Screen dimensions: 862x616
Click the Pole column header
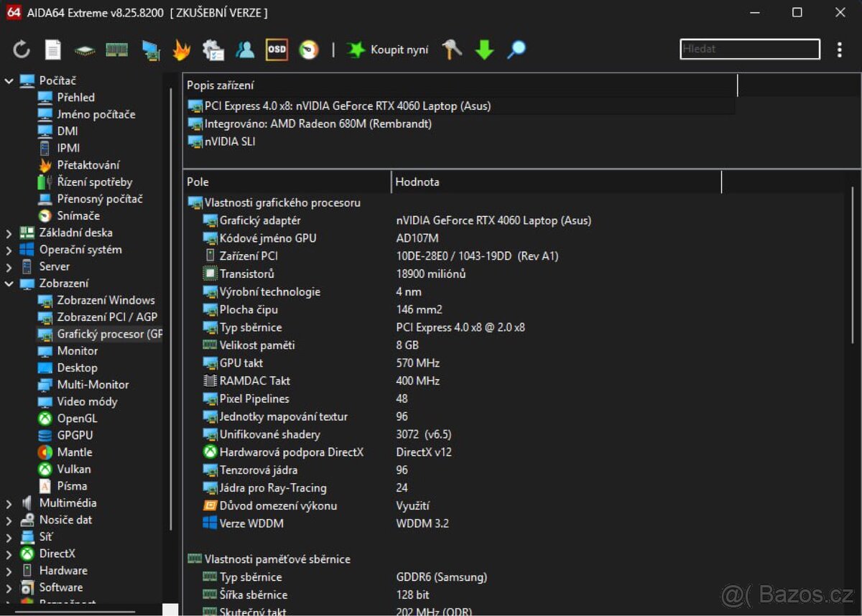click(287, 182)
